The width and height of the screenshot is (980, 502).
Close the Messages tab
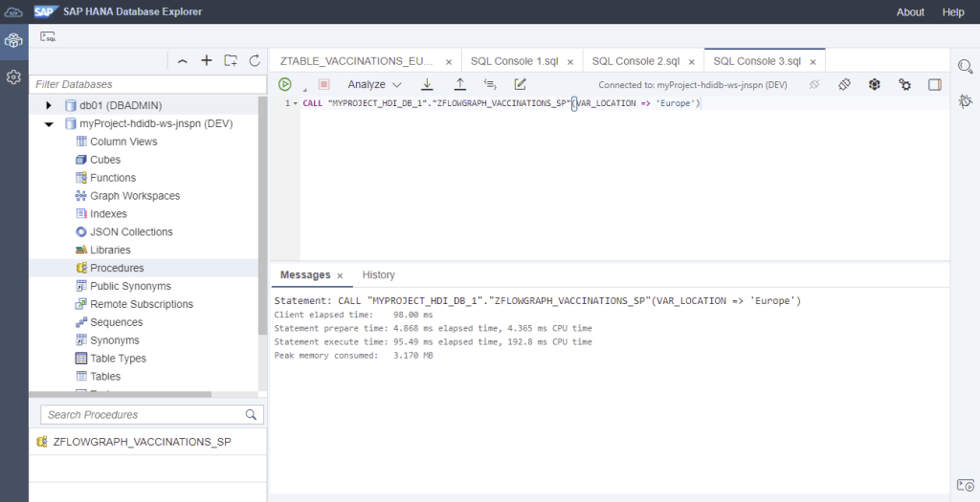click(340, 275)
